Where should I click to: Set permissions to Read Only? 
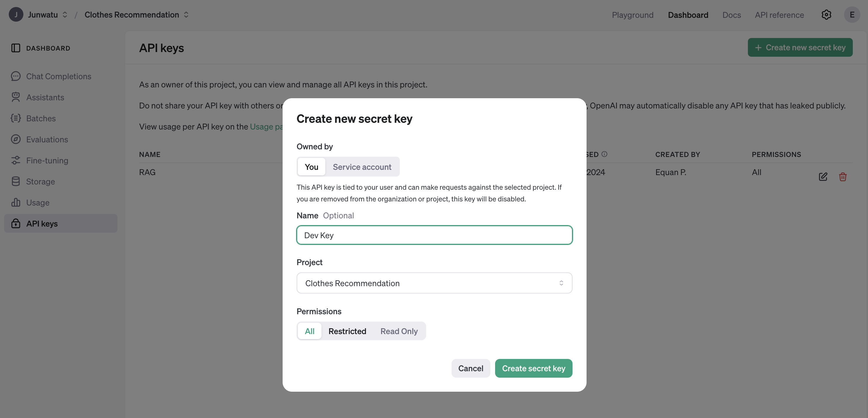399,331
